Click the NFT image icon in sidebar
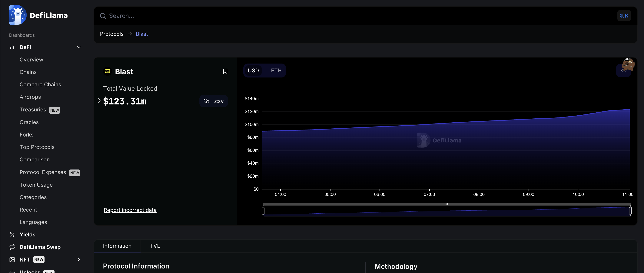 [x=12, y=259]
